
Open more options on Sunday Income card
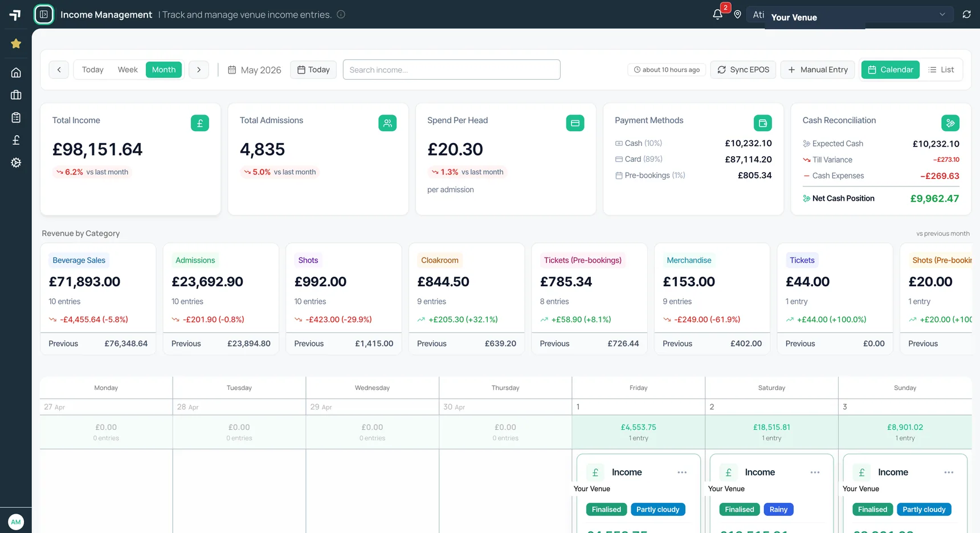949,472
